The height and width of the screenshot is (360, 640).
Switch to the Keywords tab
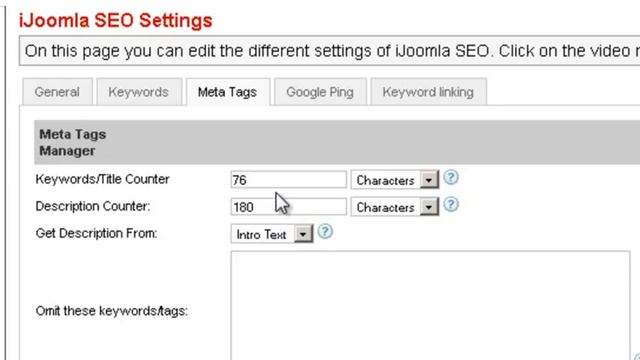point(139,92)
